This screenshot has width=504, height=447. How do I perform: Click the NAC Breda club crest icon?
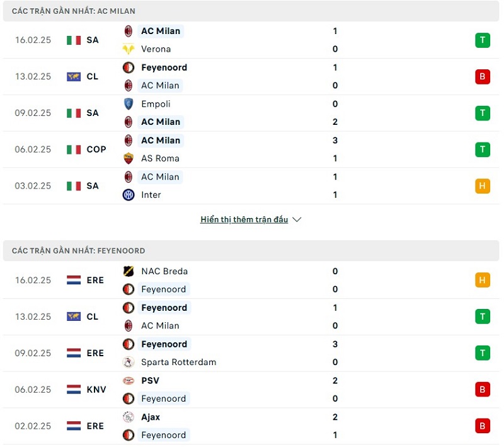point(129,271)
